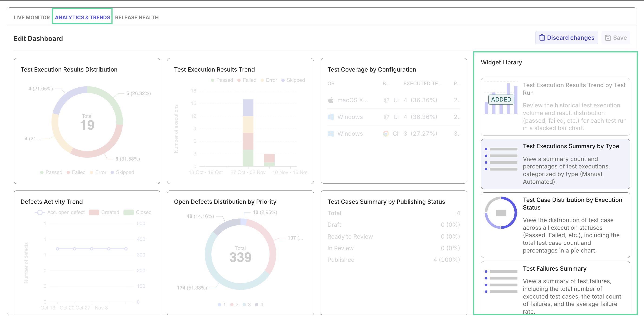Click the yellow Error color swatch in the distribution legend

(x=92, y=172)
